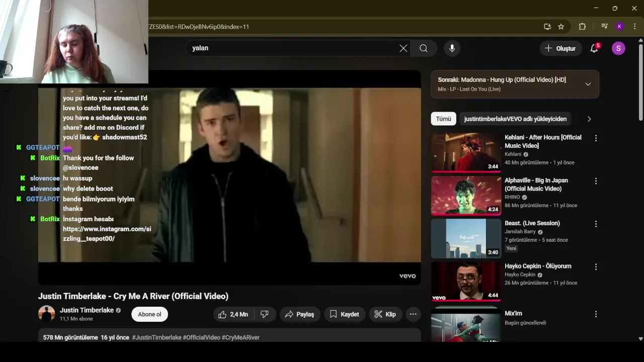
Task: Like the video with thumbs up
Action: click(233, 314)
